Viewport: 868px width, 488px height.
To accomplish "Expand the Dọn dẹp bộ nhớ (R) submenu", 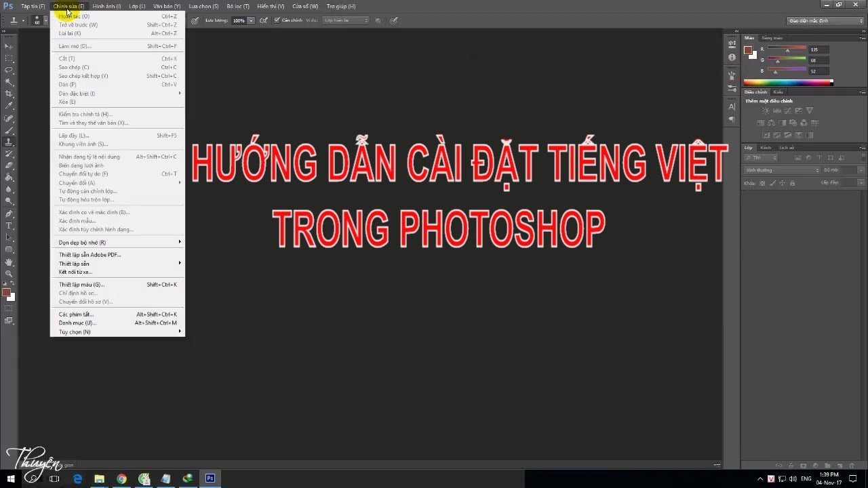I will (117, 242).
